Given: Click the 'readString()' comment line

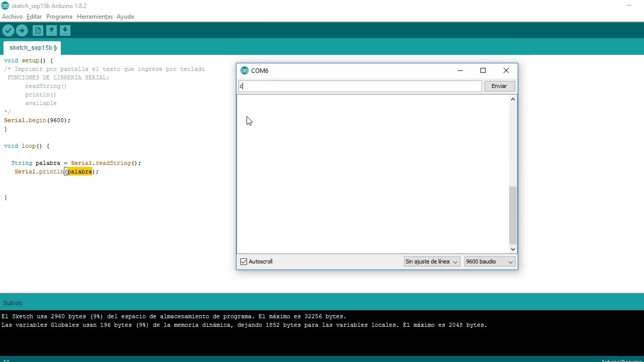Looking at the screenshot, I should coord(46,86).
